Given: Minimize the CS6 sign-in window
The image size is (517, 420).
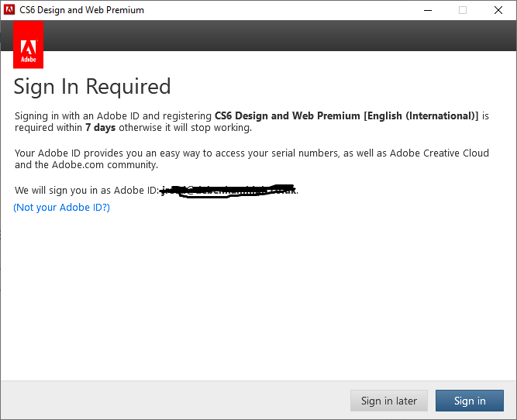Looking at the screenshot, I should pos(427,10).
